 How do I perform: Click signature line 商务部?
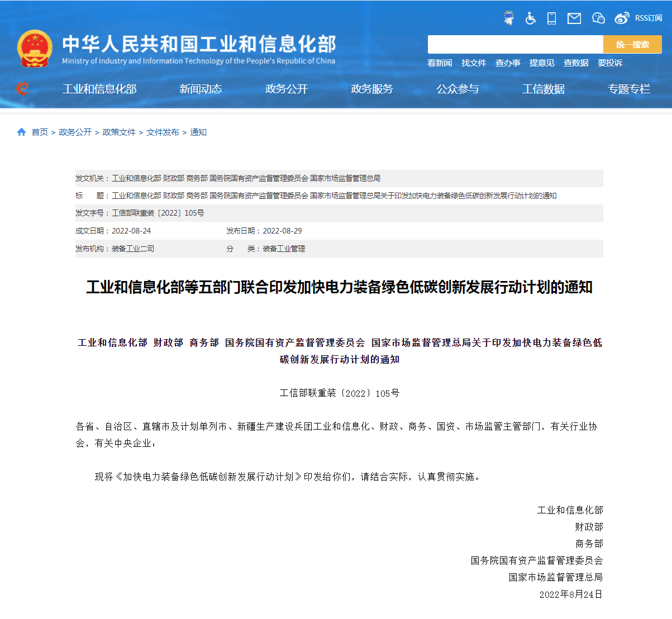[x=589, y=544]
